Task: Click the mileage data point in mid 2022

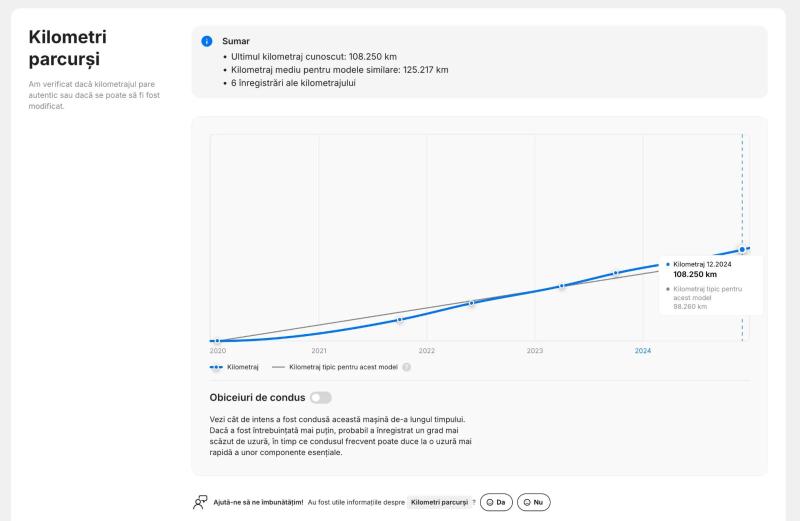Action: (x=471, y=303)
